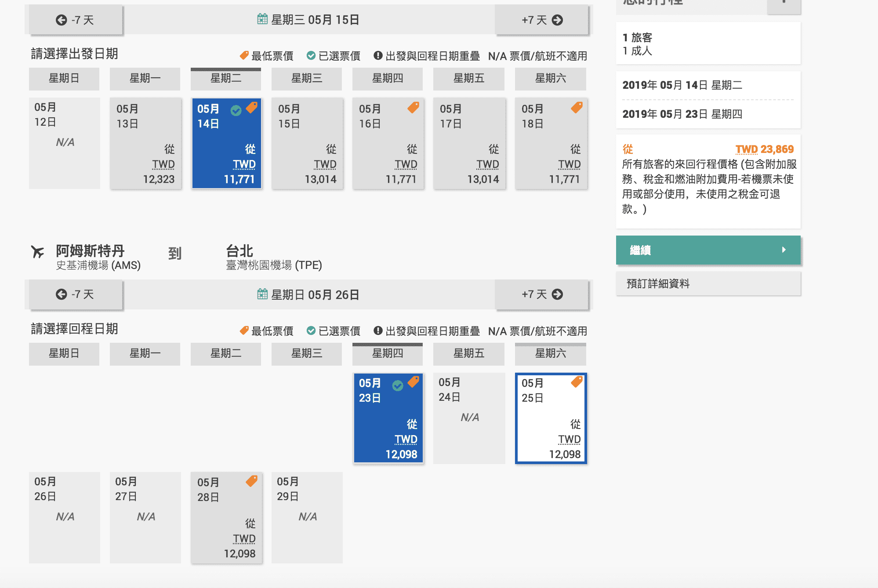This screenshot has width=878, height=588.
Task: Click selected checkmark on 05月14日 departure
Action: [x=236, y=110]
